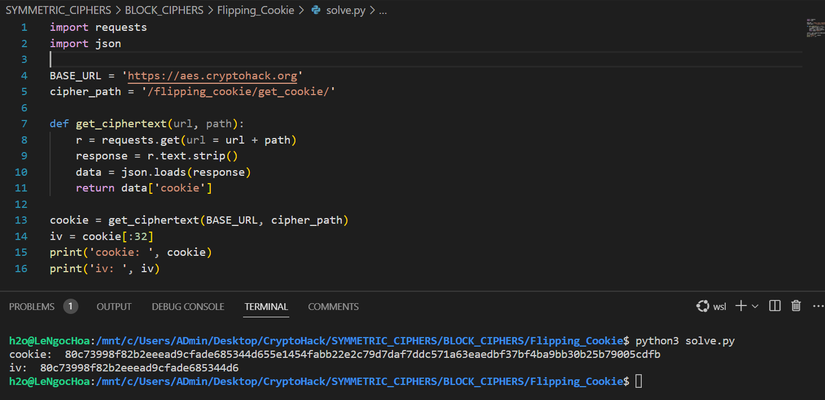This screenshot has width=825, height=400.
Task: Select the solve.py breadcrumb file
Action: tap(346, 10)
